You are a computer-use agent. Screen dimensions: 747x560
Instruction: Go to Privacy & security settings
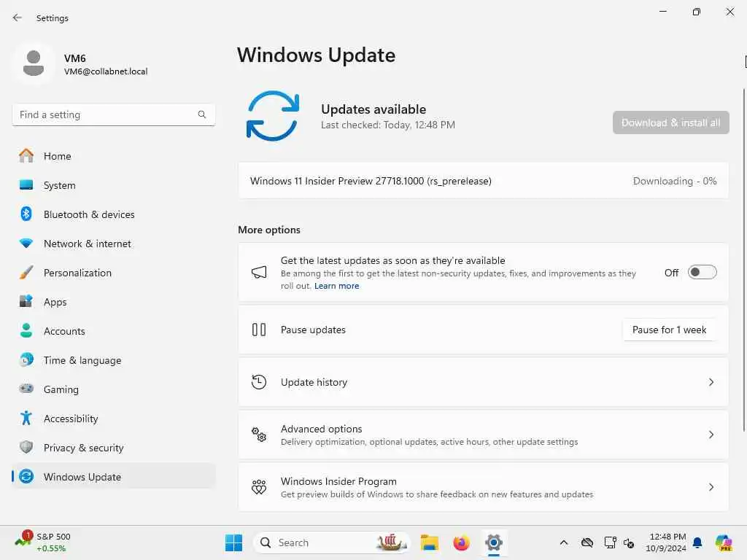click(113, 448)
